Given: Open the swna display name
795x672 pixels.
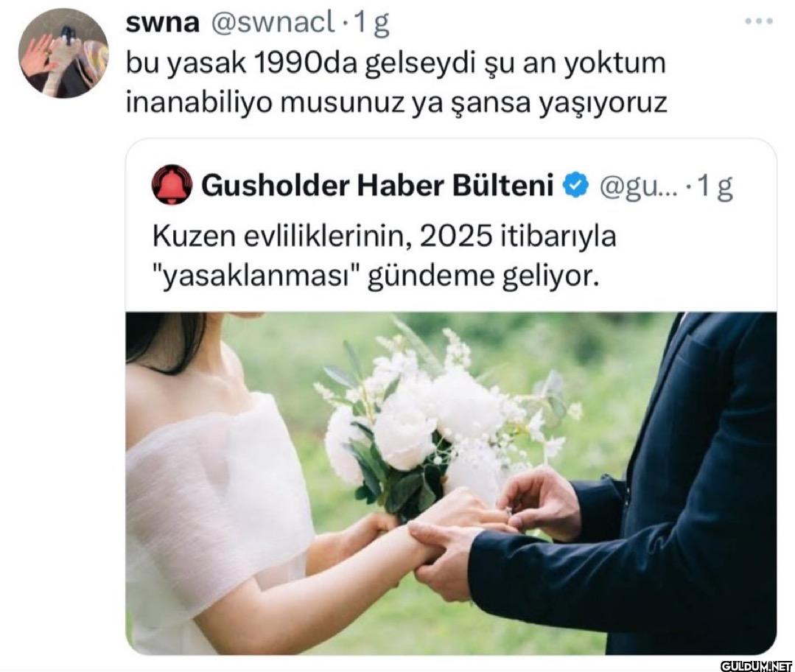Looking at the screenshot, I should click(x=162, y=22).
